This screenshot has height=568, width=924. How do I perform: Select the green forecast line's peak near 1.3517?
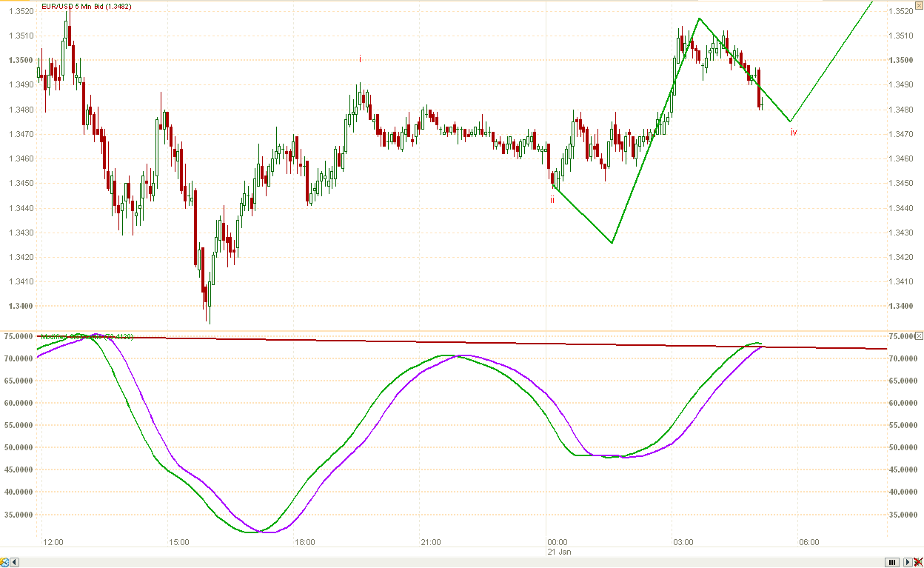tap(699, 19)
